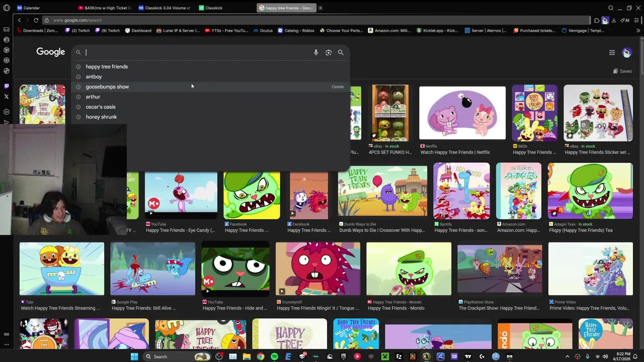Open the clock showing 8:22 PM
Image resolution: width=644 pixels, height=362 pixels.
pos(620,356)
